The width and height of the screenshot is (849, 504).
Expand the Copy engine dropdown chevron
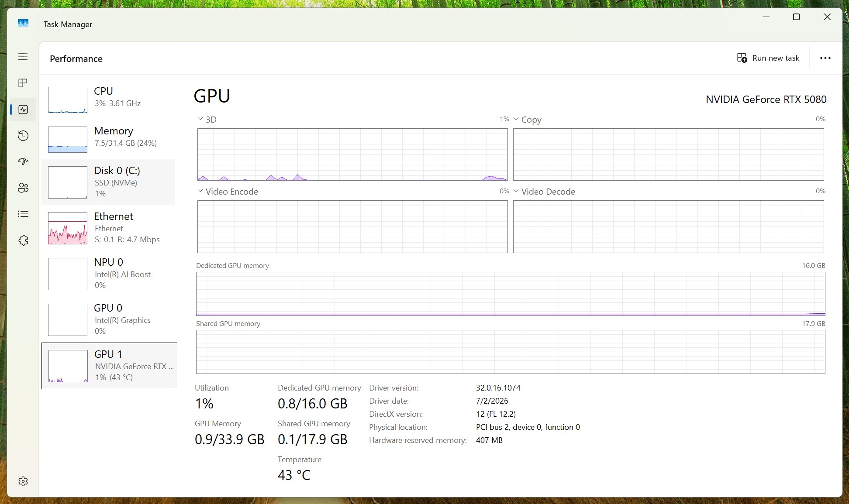(516, 119)
